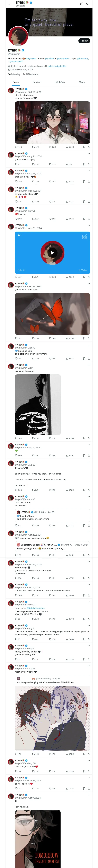This screenshot has width=98, height=868.
Task: Follow the KYRIO account
Action: pyautogui.click(x=84, y=41)
